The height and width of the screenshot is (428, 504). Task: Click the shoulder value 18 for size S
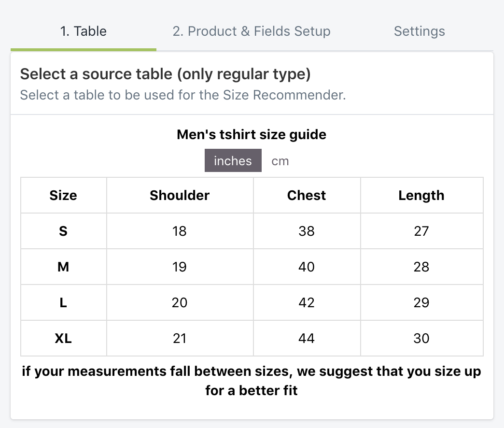pos(179,231)
